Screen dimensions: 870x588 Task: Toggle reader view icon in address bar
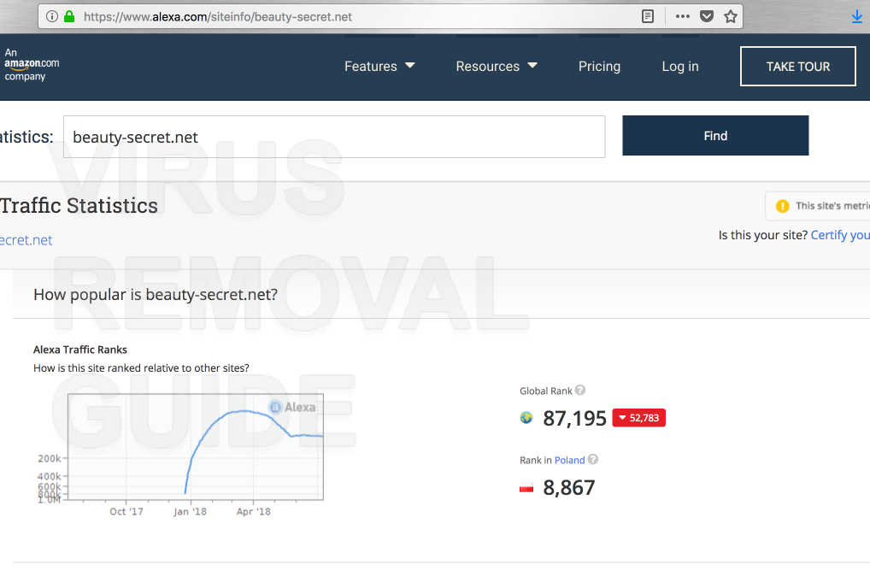coord(648,16)
